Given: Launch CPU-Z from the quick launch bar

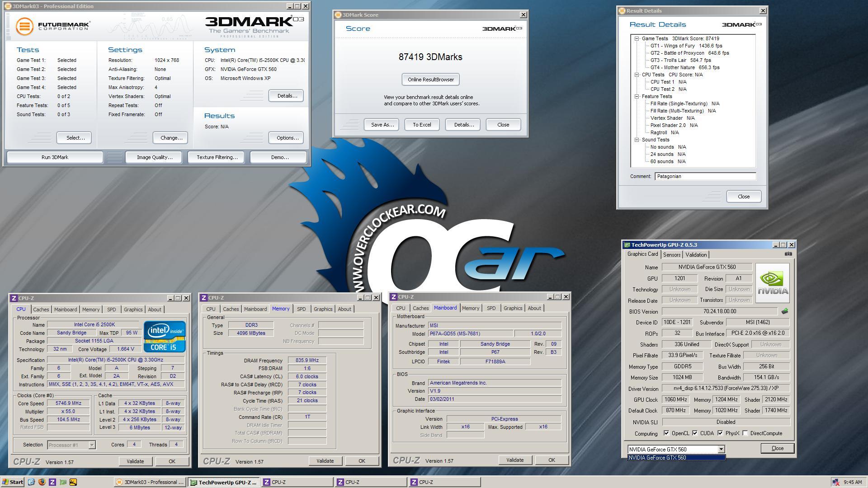Looking at the screenshot, I should [52, 482].
